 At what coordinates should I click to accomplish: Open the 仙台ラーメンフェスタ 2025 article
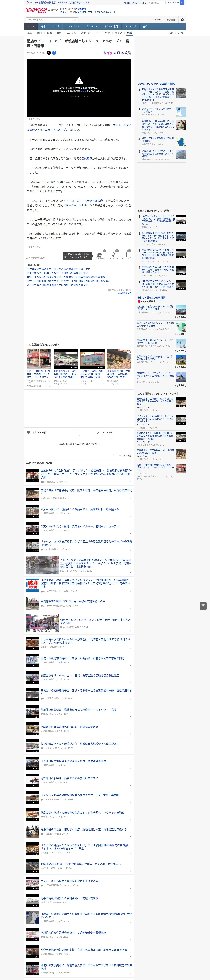95,621
